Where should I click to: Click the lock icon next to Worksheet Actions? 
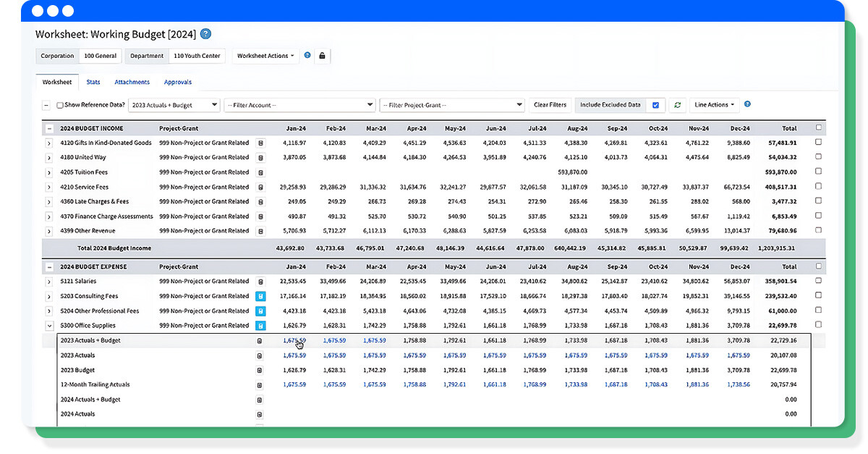[323, 56]
